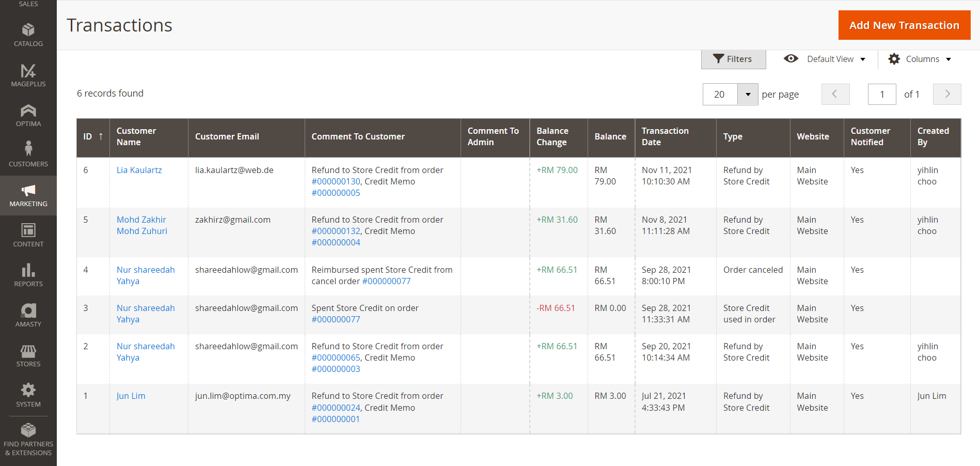The height and width of the screenshot is (466, 980).
Task: Go to the previous page arrow
Action: 835,94
